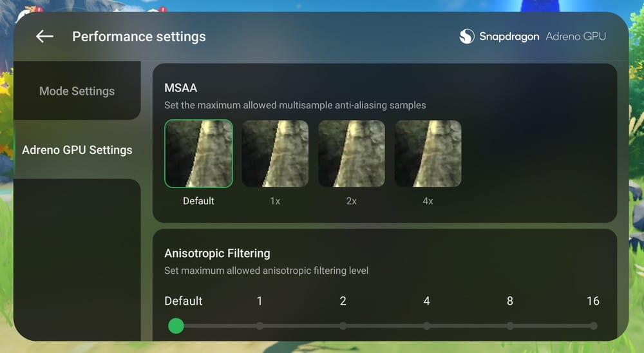Click the 16 anisotropic level label
Image resolution: width=644 pixels, height=353 pixels.
[592, 301]
